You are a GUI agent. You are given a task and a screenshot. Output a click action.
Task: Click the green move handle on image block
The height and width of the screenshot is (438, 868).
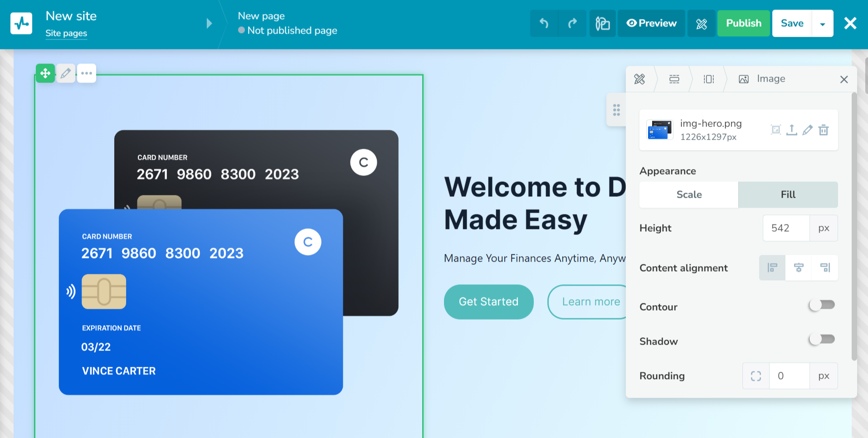click(x=45, y=73)
